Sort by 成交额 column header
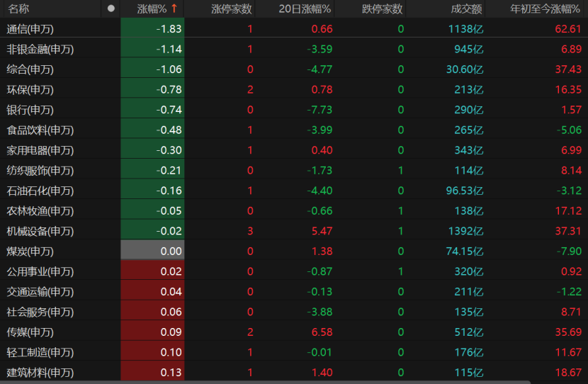588x384 pixels. (x=466, y=9)
